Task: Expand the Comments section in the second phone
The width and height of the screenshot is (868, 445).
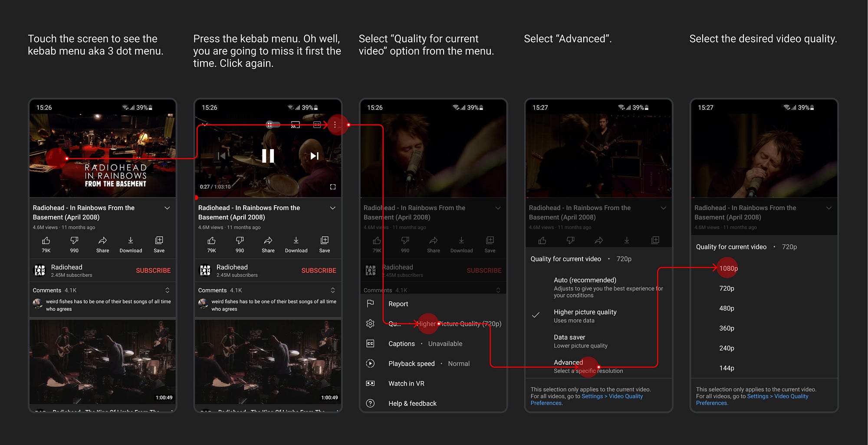Action: click(x=332, y=290)
